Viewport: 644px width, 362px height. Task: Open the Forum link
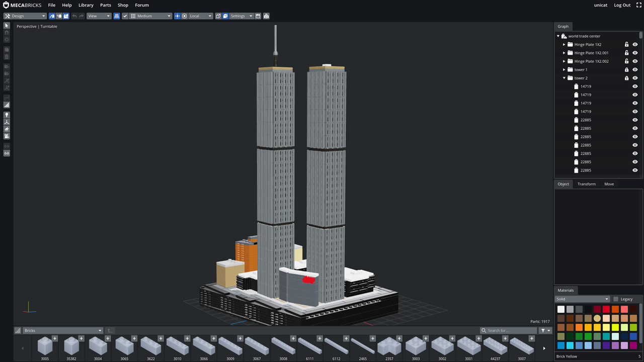pyautogui.click(x=142, y=5)
